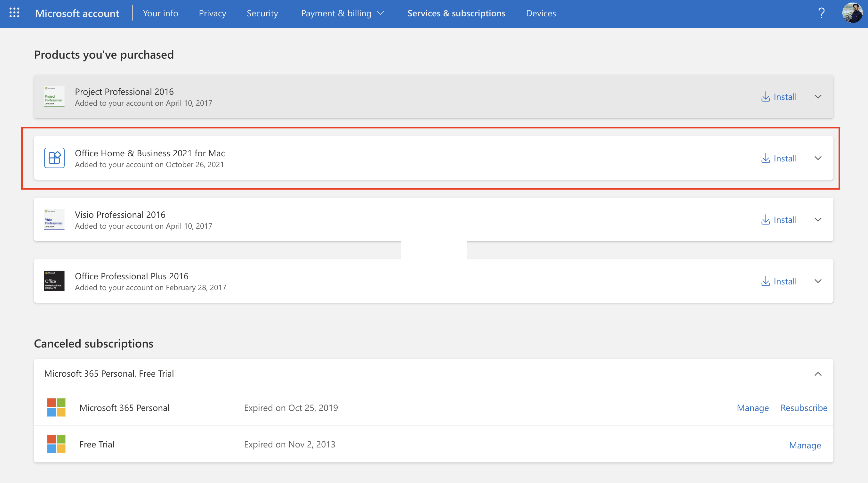The height and width of the screenshot is (483, 868).
Task: Go to the Security tab
Action: coord(262,13)
